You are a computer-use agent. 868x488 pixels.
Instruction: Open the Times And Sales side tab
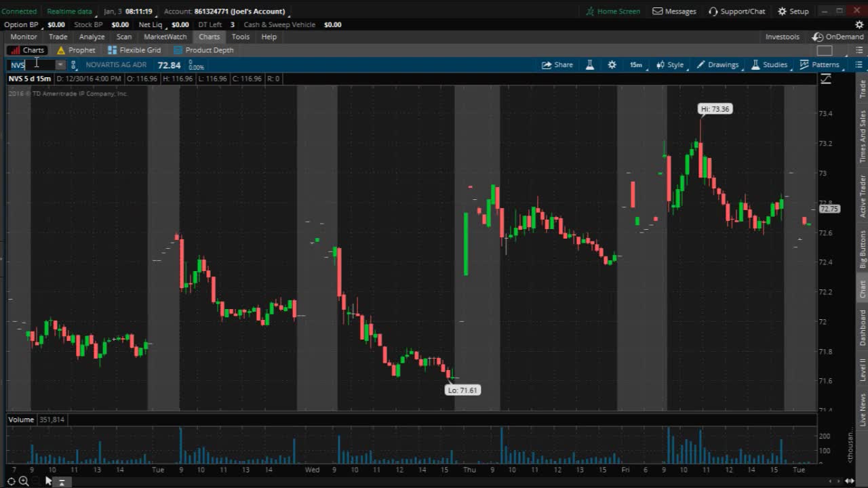pyautogui.click(x=863, y=136)
